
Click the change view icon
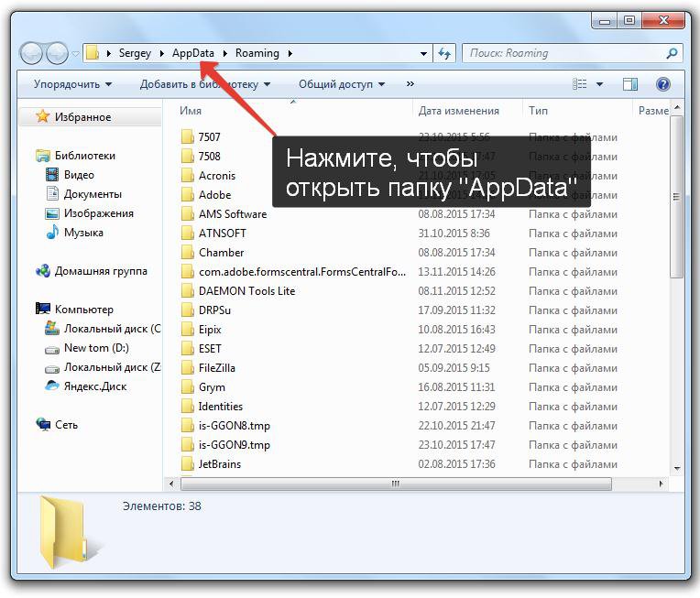(580, 84)
